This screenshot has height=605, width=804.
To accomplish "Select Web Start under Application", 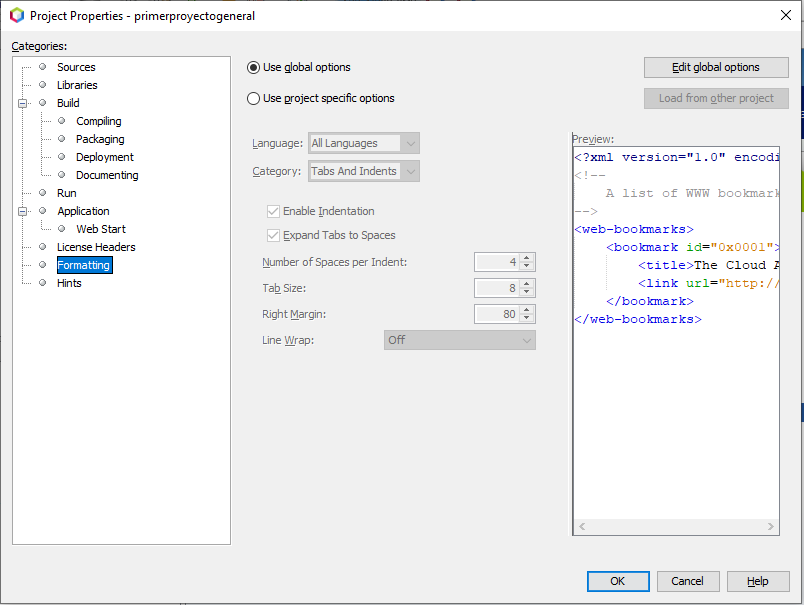I will pos(101,229).
